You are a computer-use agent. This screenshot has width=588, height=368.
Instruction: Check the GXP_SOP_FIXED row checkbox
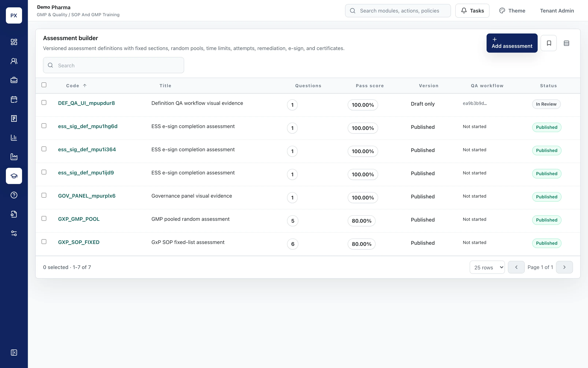click(44, 241)
